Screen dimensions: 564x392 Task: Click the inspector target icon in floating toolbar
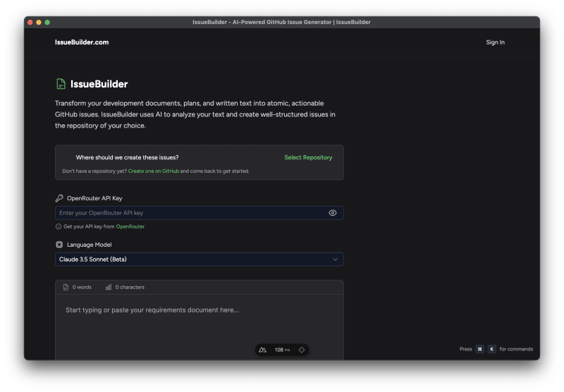coord(302,350)
